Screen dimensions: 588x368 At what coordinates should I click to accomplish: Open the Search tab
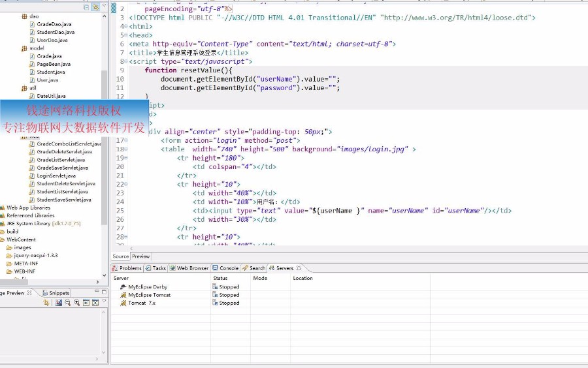[x=254, y=268]
